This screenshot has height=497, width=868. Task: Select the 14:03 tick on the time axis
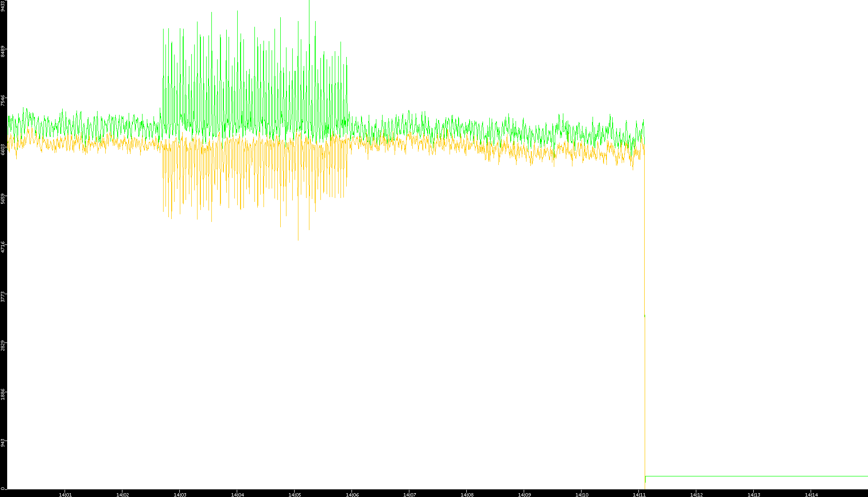point(180,495)
